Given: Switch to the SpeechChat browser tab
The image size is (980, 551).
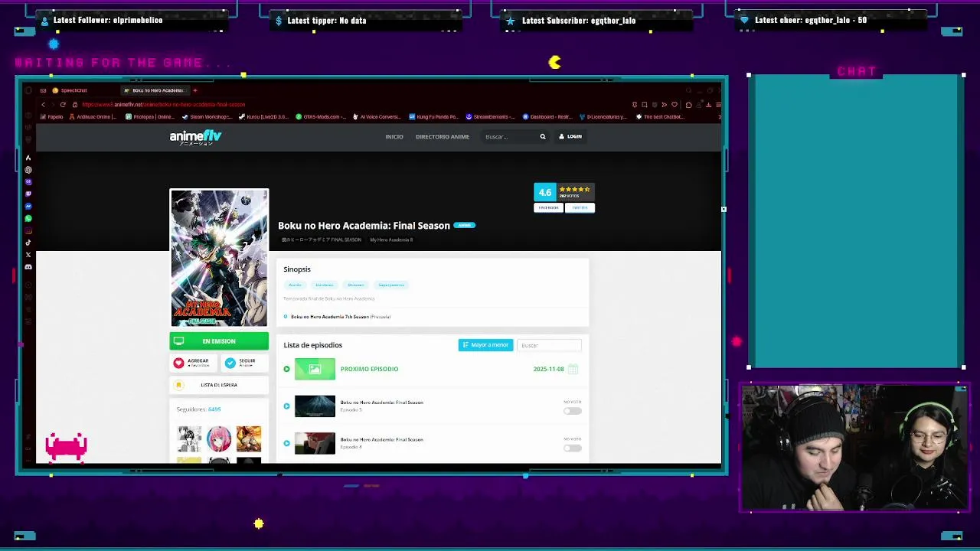Looking at the screenshot, I should click(70, 90).
